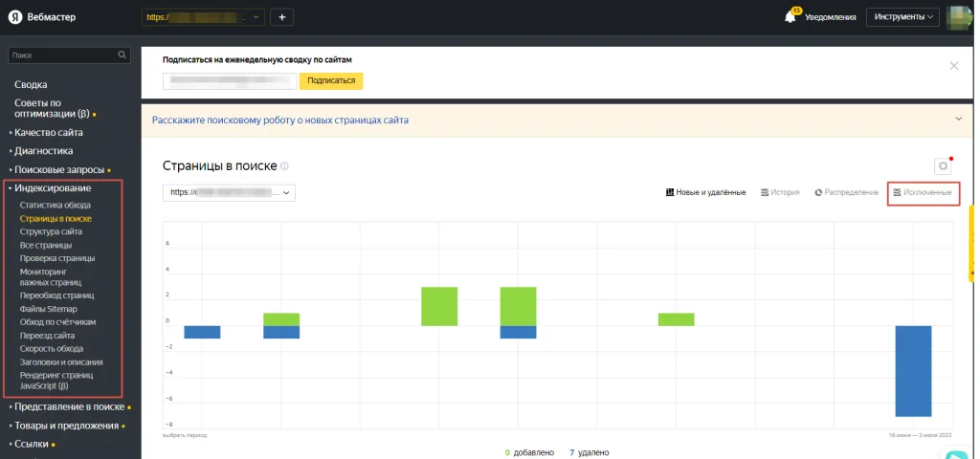Screen dimensions: 980x459
Task: Open the Распределение tab
Action: point(846,192)
